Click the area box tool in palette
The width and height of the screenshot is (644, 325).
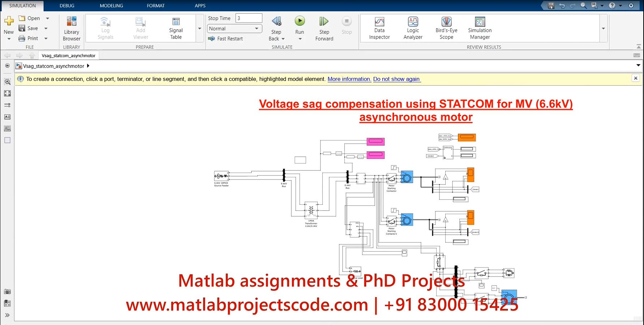click(7, 140)
